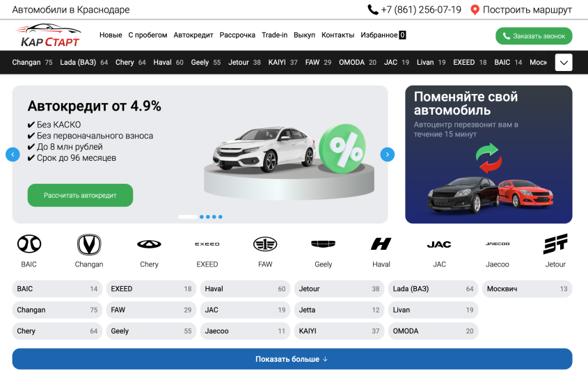Click Livan 19 grey list pill
Viewport: 588px width, 380px height.
tap(433, 310)
